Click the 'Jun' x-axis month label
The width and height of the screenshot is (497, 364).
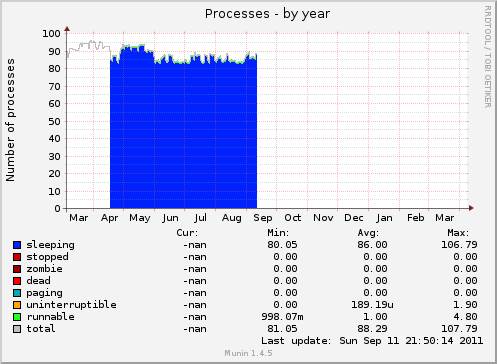(x=170, y=218)
